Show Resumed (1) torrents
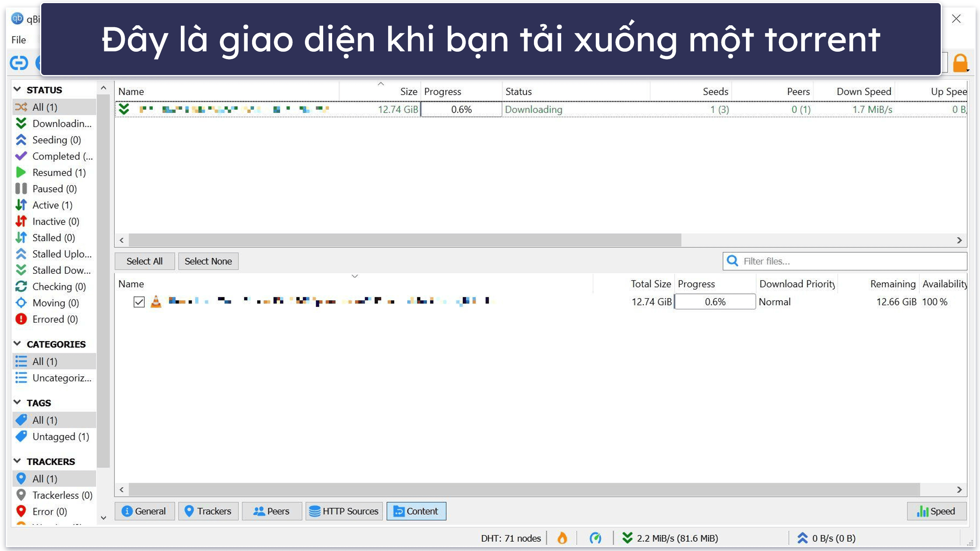The image size is (980, 551). pos(54,172)
